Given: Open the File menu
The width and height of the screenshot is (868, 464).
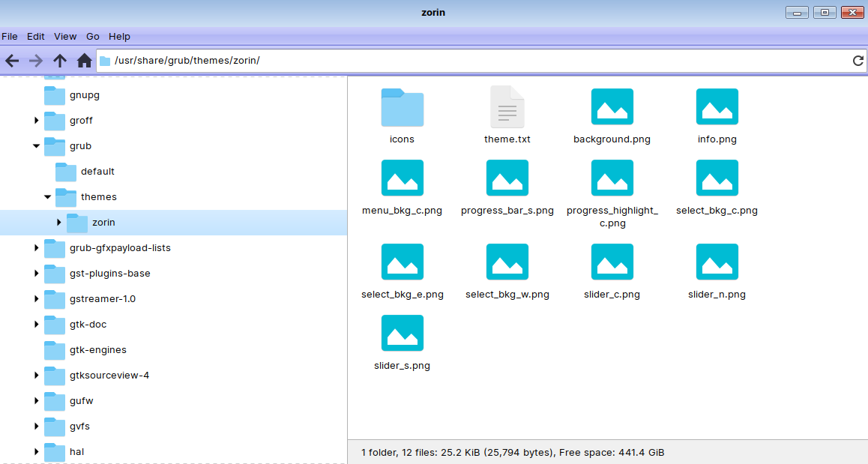Looking at the screenshot, I should coord(9,36).
